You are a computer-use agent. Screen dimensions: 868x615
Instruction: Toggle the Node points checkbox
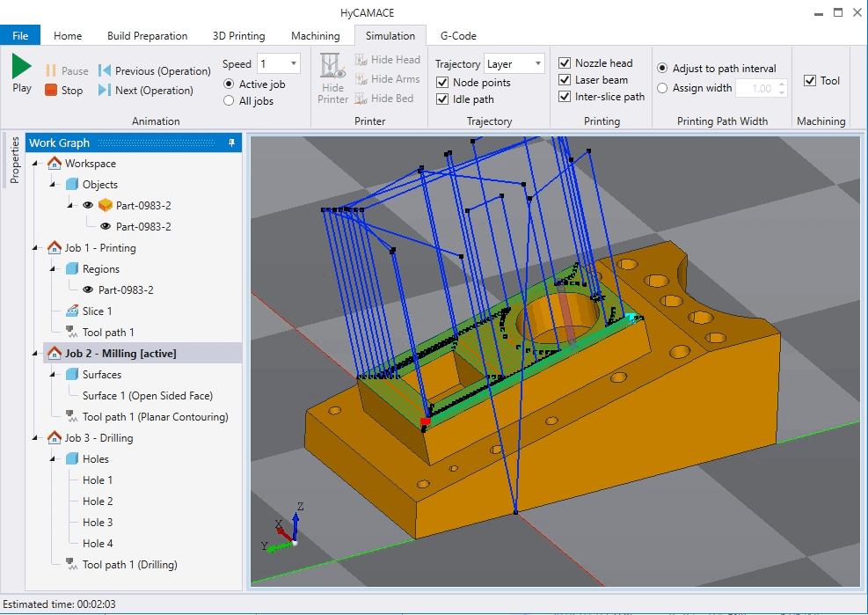pyautogui.click(x=442, y=83)
